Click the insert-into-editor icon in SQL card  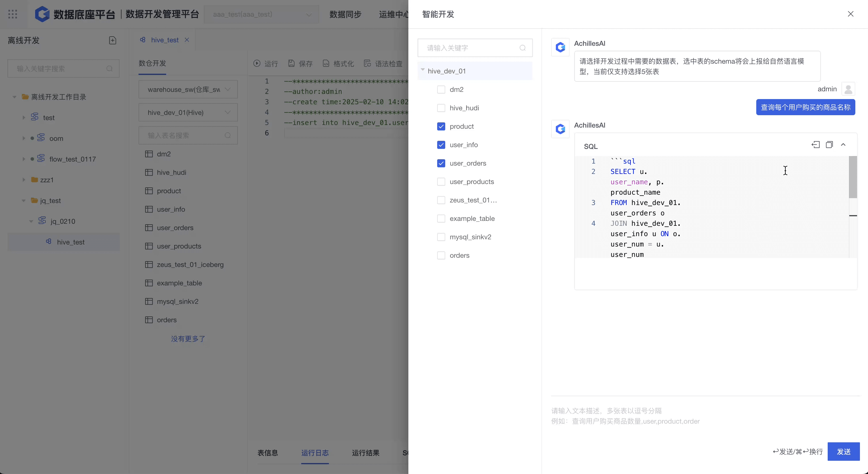(815, 145)
